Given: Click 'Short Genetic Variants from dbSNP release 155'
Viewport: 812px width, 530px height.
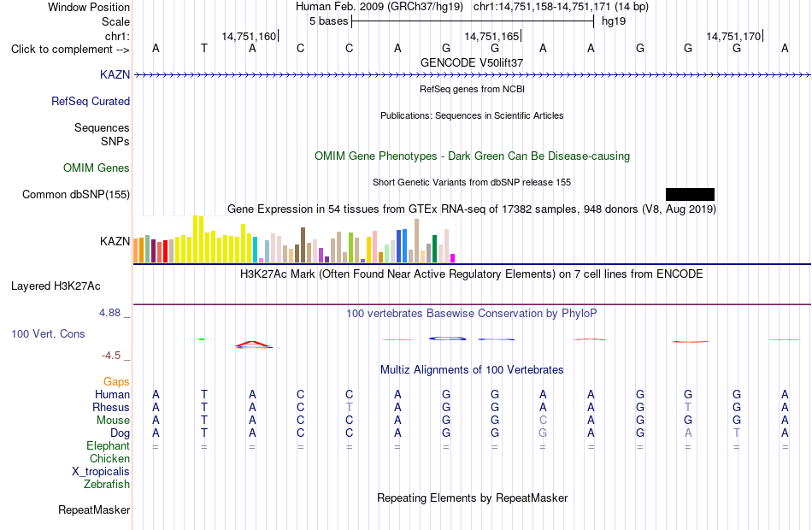Looking at the screenshot, I should click(472, 182).
